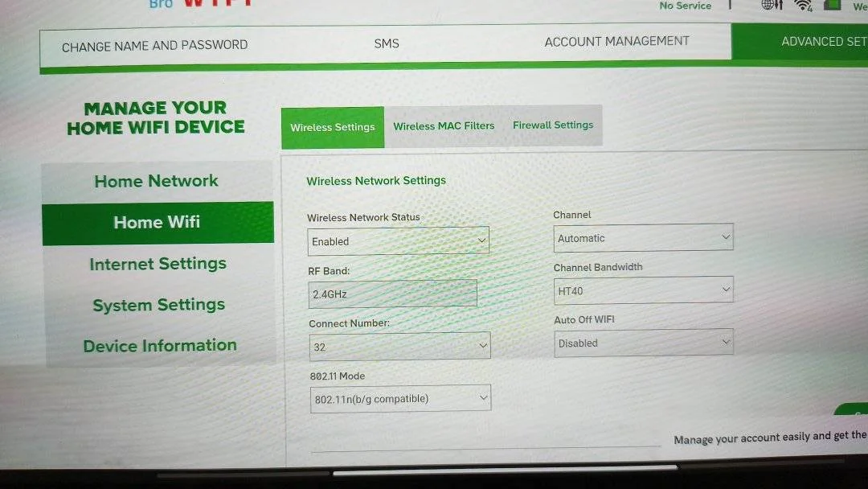Open Channel Bandwidth dropdown HT40
Viewport: 868px width, 489px height.
tap(643, 290)
